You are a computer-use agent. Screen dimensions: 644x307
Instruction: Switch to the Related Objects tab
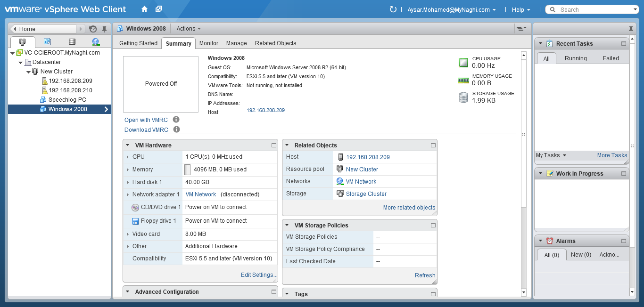[x=275, y=43]
